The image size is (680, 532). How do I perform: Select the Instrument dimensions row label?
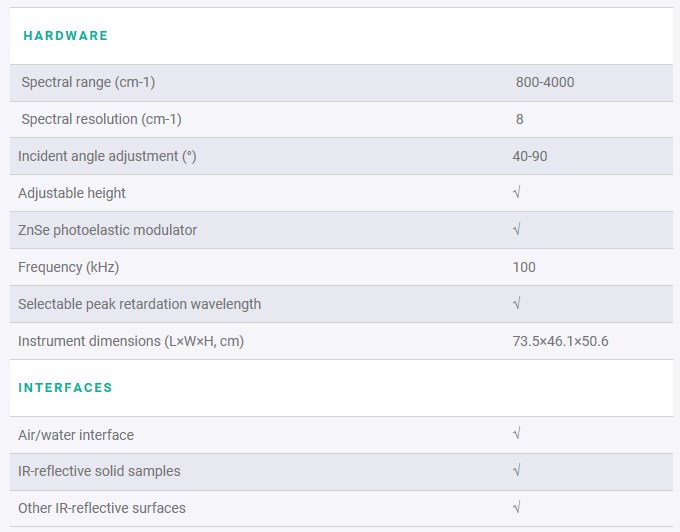pos(131,341)
